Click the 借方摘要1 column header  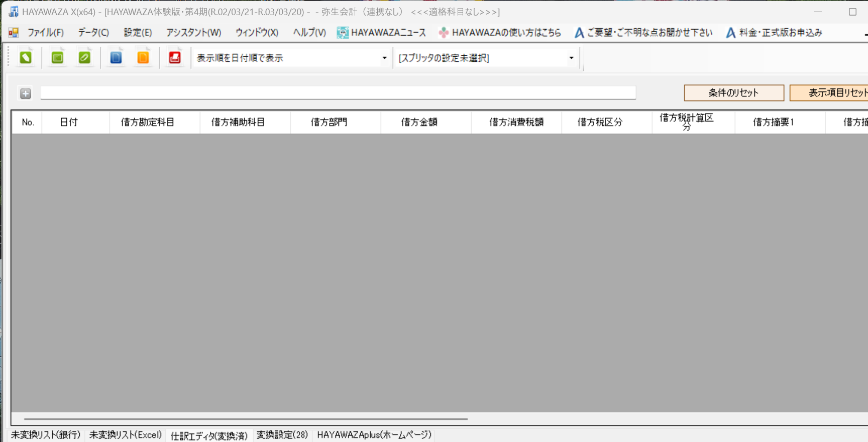780,122
